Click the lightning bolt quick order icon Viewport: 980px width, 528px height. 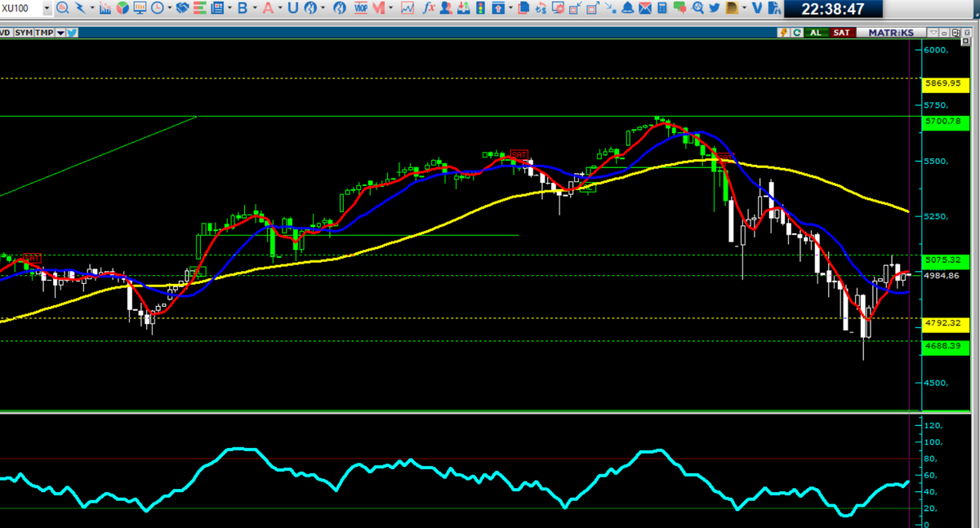coord(786,33)
